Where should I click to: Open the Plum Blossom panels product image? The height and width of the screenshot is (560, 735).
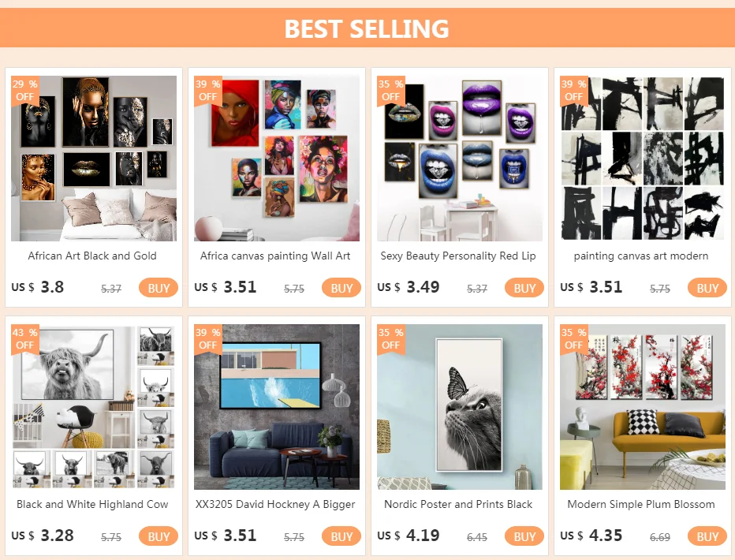pos(643,407)
